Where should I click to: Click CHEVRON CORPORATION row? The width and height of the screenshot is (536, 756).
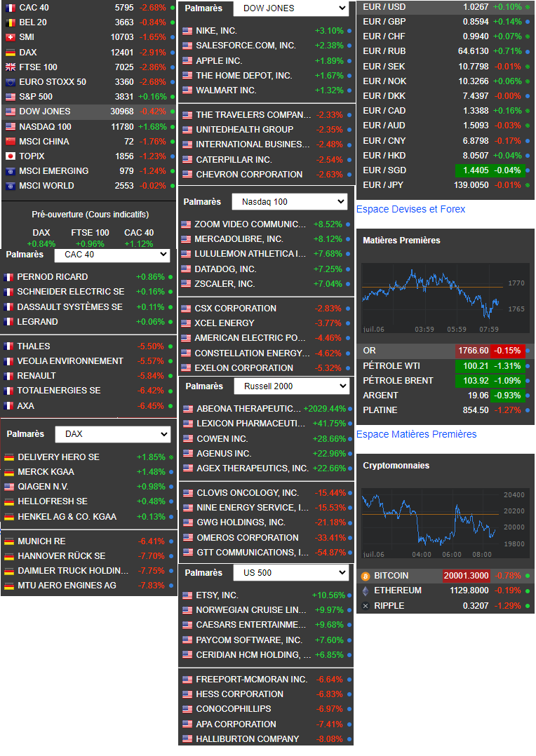[x=267, y=175]
